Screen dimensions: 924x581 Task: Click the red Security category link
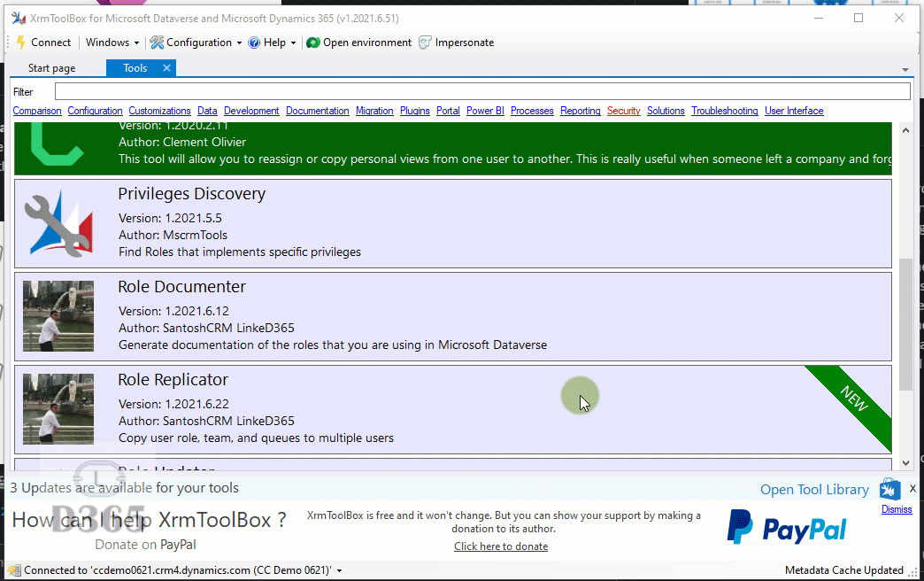point(623,111)
